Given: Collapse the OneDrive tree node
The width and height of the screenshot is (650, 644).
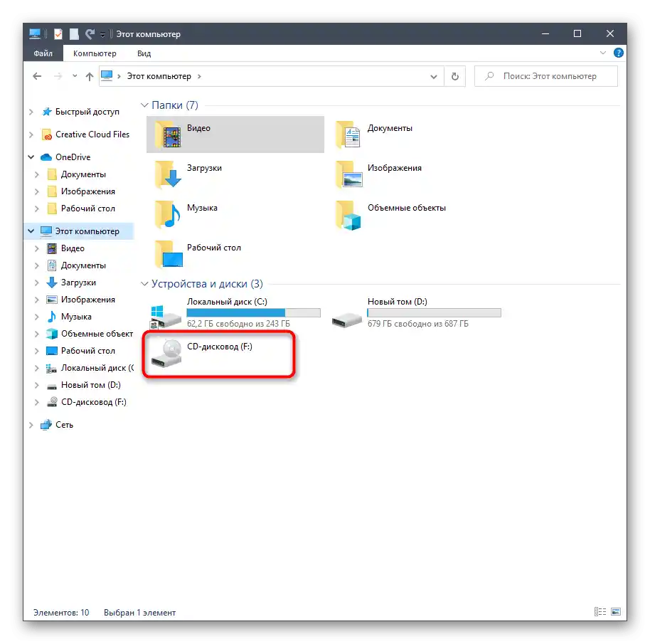Looking at the screenshot, I should coord(31,157).
